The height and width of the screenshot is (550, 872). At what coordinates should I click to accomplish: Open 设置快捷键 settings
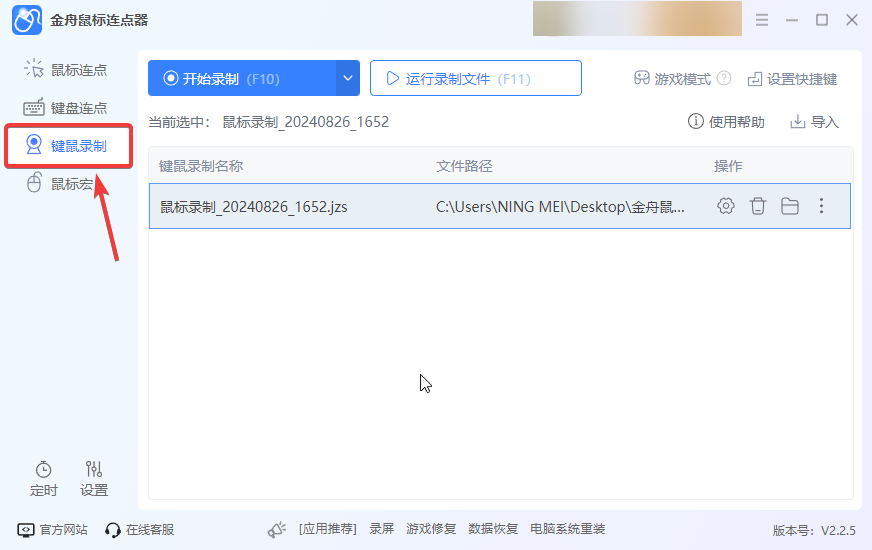click(x=792, y=79)
